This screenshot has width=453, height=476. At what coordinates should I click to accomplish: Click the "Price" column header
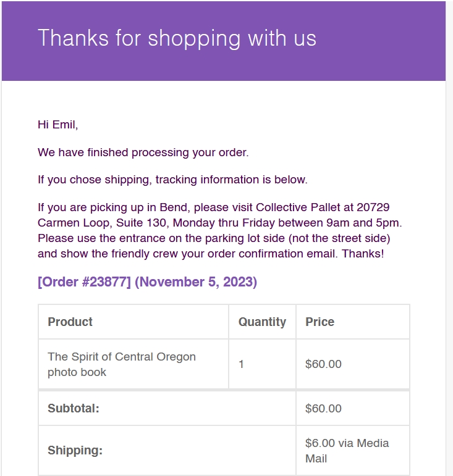pos(320,322)
